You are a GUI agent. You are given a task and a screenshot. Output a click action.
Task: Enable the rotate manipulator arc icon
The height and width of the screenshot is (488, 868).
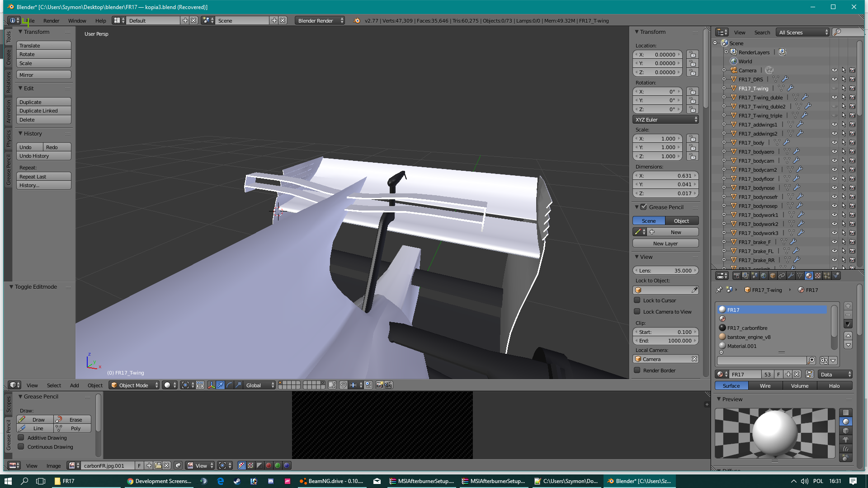(229, 385)
